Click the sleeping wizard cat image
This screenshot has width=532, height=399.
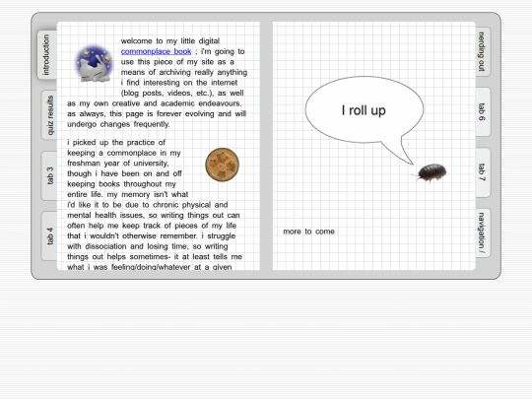[95, 64]
